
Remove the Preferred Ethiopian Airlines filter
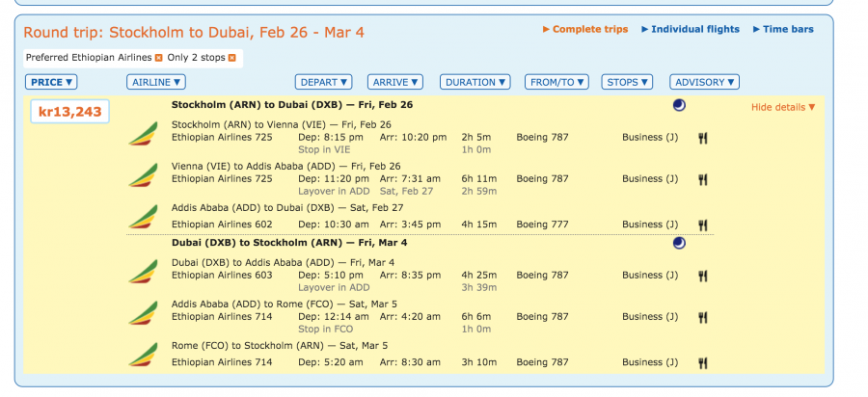[159, 58]
